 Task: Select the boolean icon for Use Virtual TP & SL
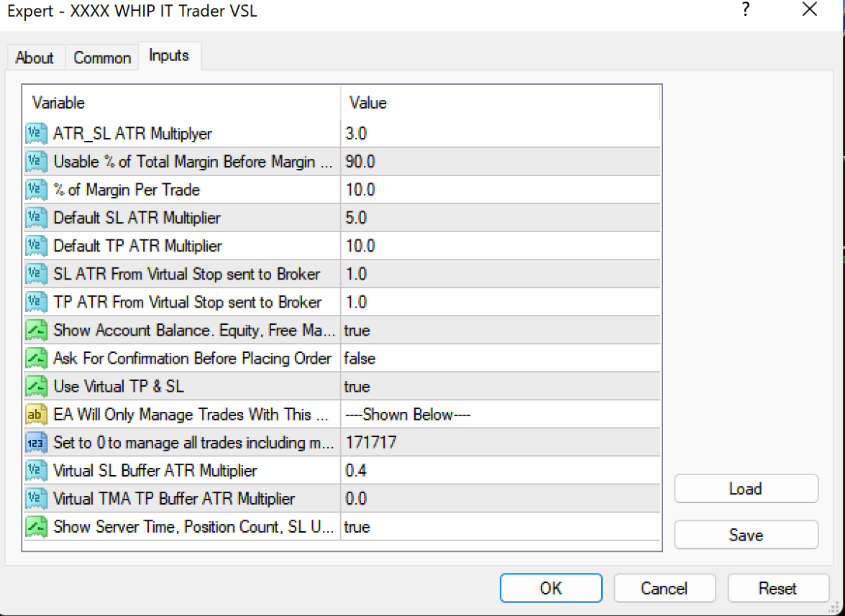(36, 386)
